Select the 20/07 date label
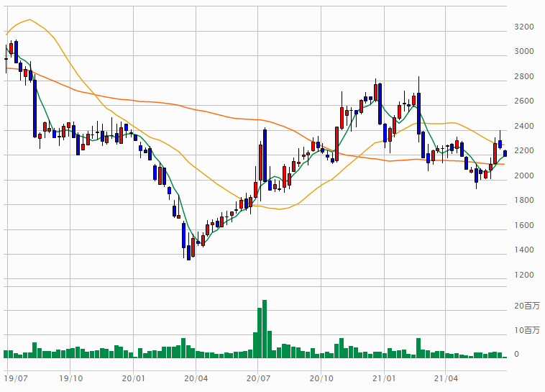 (x=258, y=378)
